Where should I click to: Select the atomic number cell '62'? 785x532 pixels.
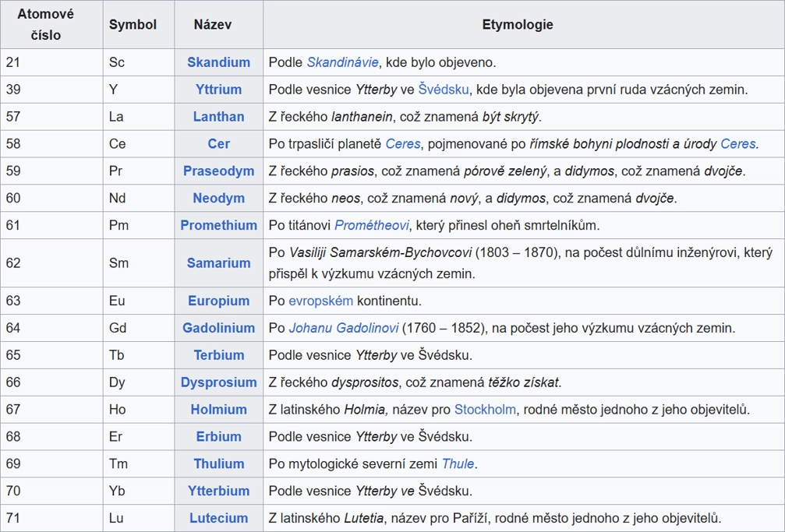(51, 262)
